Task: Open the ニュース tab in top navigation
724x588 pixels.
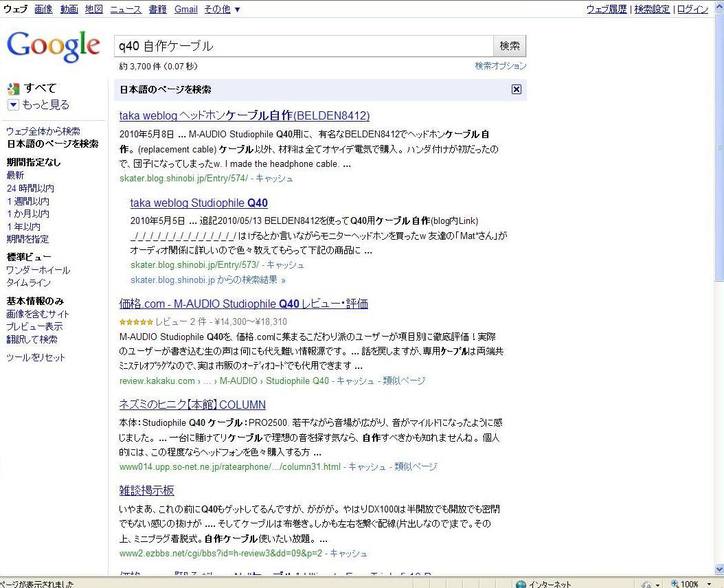Action: tap(126, 9)
